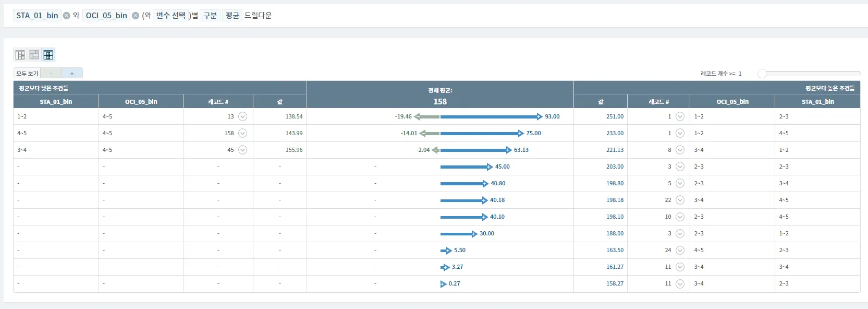Select the third grid layout view icon
Screen dimensions: 868x309
[x=48, y=55]
